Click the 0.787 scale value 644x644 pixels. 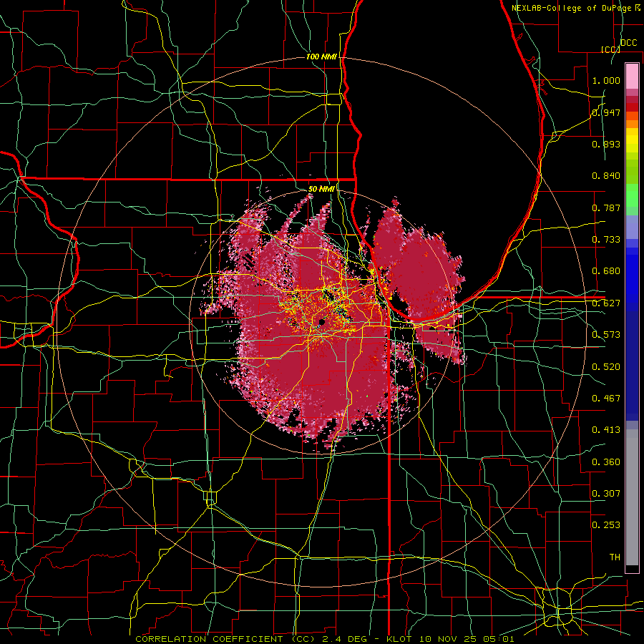click(606, 208)
